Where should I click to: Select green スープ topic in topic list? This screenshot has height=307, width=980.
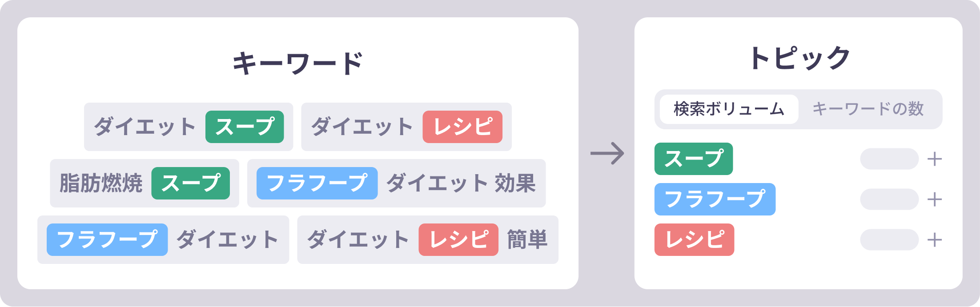coord(693,159)
